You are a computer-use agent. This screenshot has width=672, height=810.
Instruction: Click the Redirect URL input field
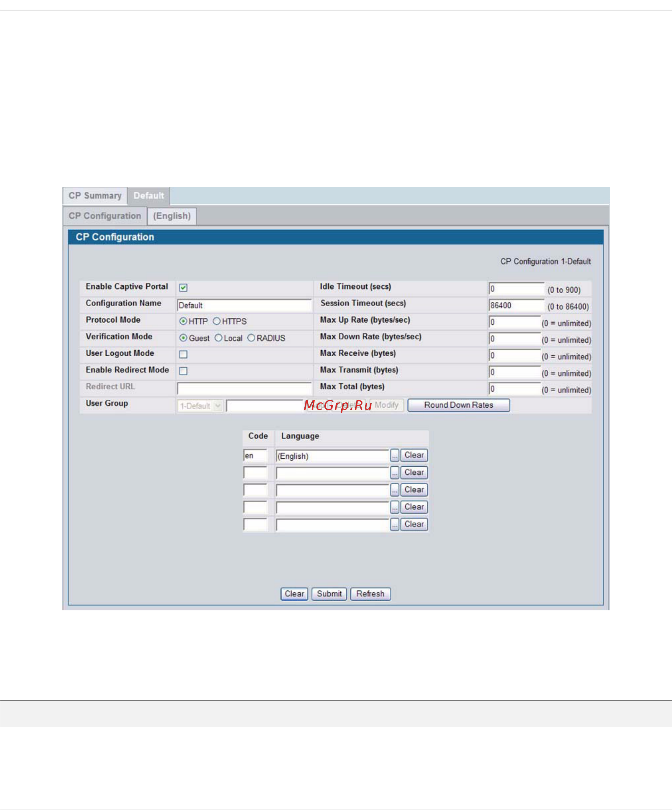(x=244, y=388)
